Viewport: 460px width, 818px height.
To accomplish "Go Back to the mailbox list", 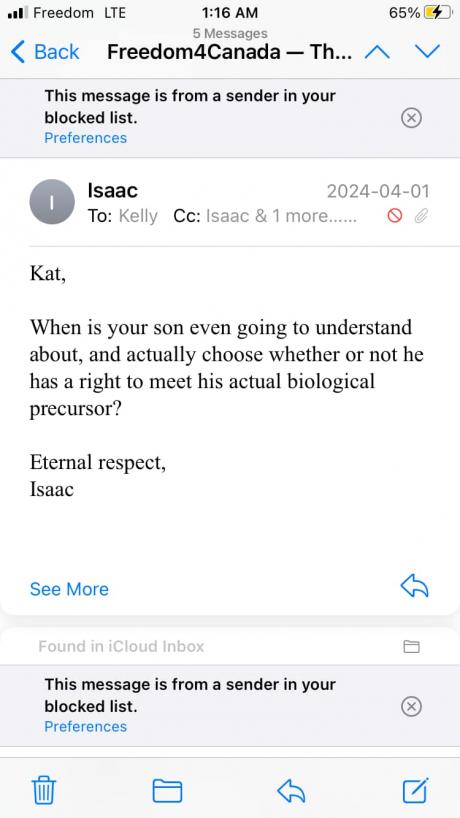I will [x=45, y=52].
